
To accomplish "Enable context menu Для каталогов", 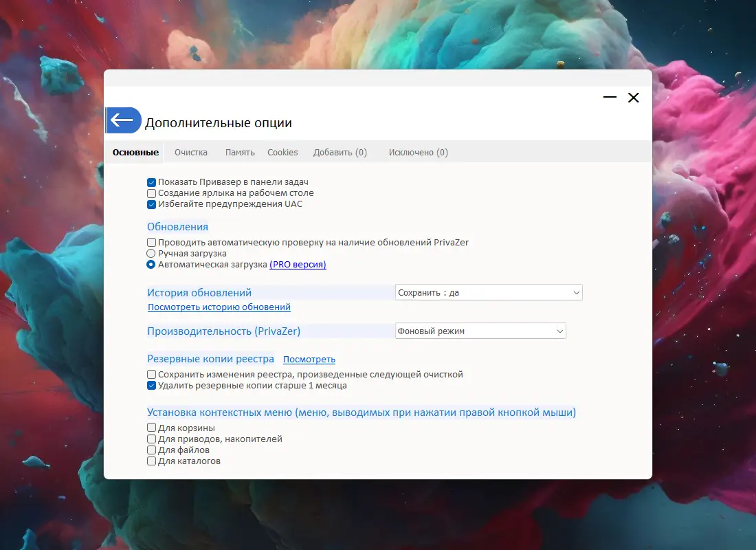I will [x=151, y=461].
